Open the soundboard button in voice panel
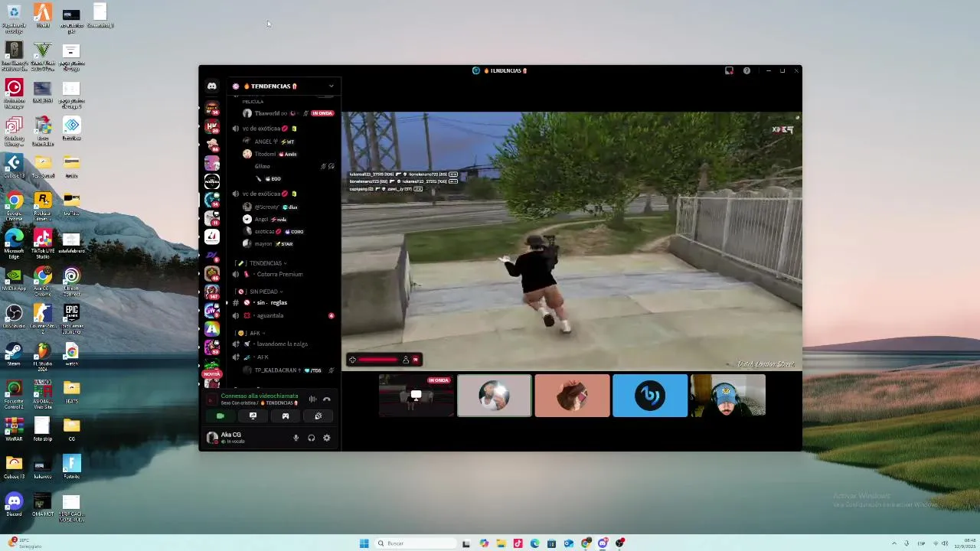 pos(318,416)
